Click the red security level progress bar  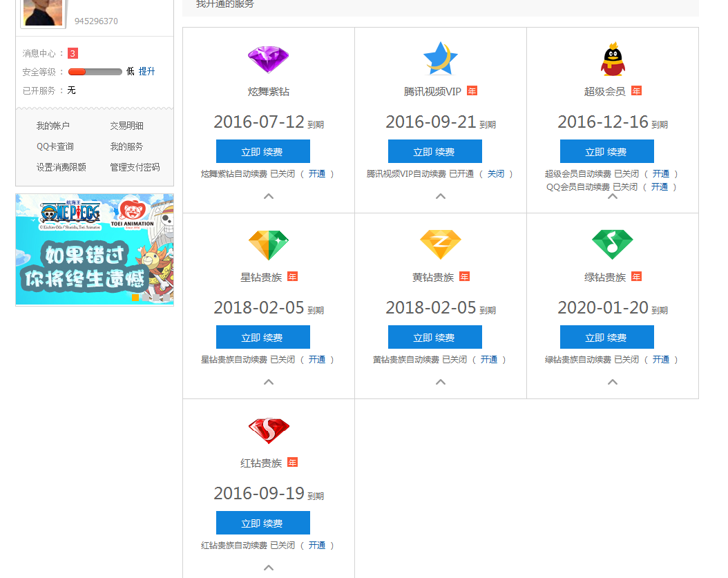point(95,71)
